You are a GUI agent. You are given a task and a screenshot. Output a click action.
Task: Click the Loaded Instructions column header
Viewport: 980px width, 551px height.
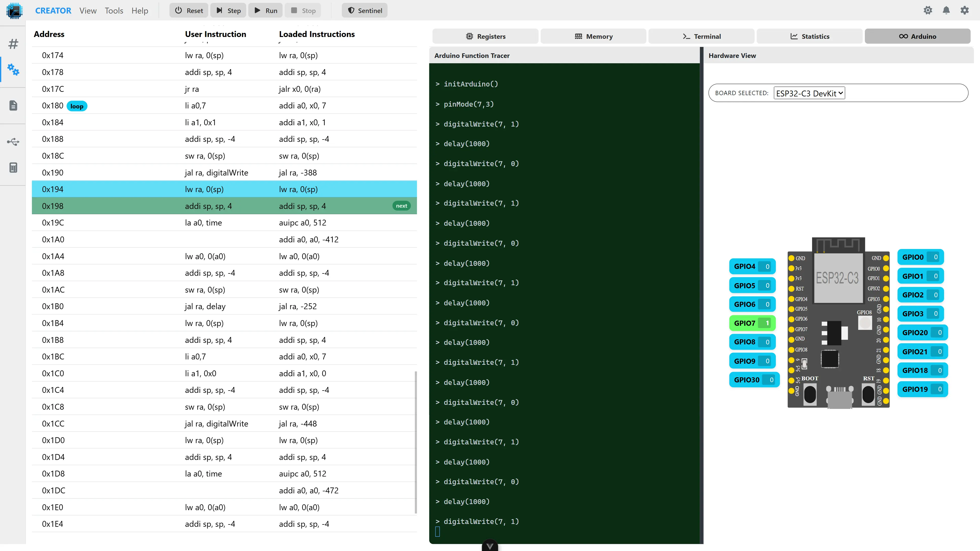click(x=316, y=34)
